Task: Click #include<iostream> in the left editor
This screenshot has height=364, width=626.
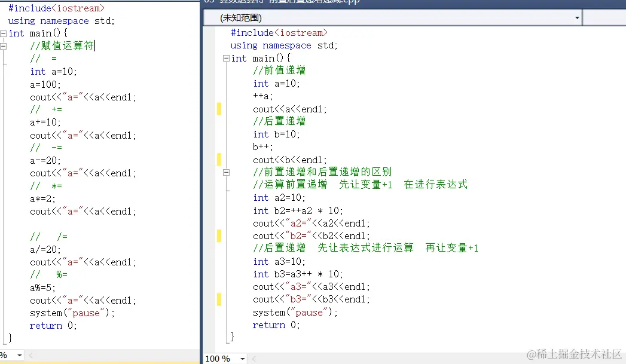Action: (x=56, y=8)
